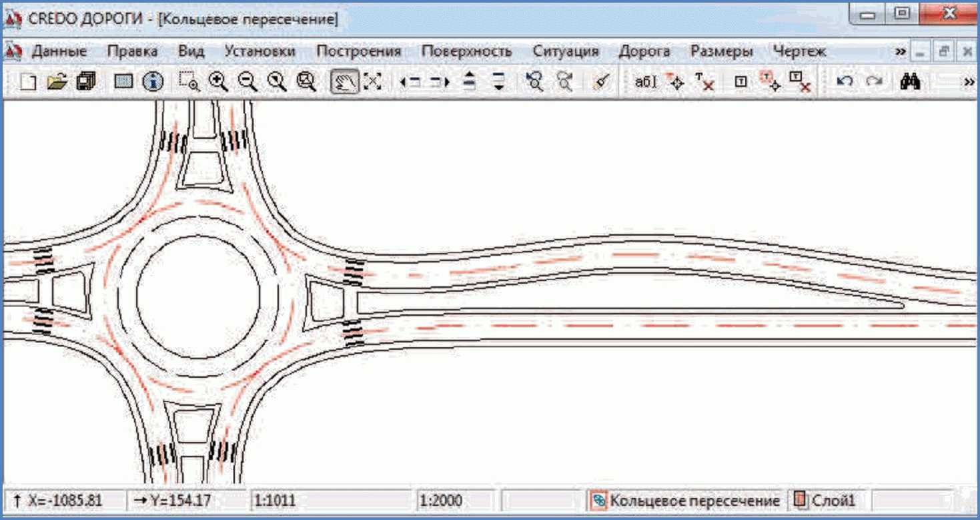Click the zoom out magnifier
The height and width of the screenshot is (520, 980).
(248, 81)
